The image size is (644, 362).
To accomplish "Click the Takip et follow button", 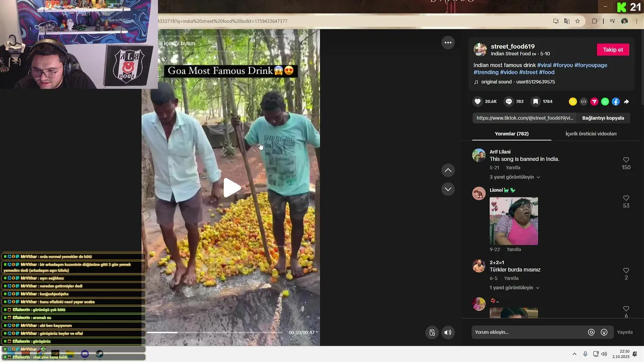I will pos(613,50).
